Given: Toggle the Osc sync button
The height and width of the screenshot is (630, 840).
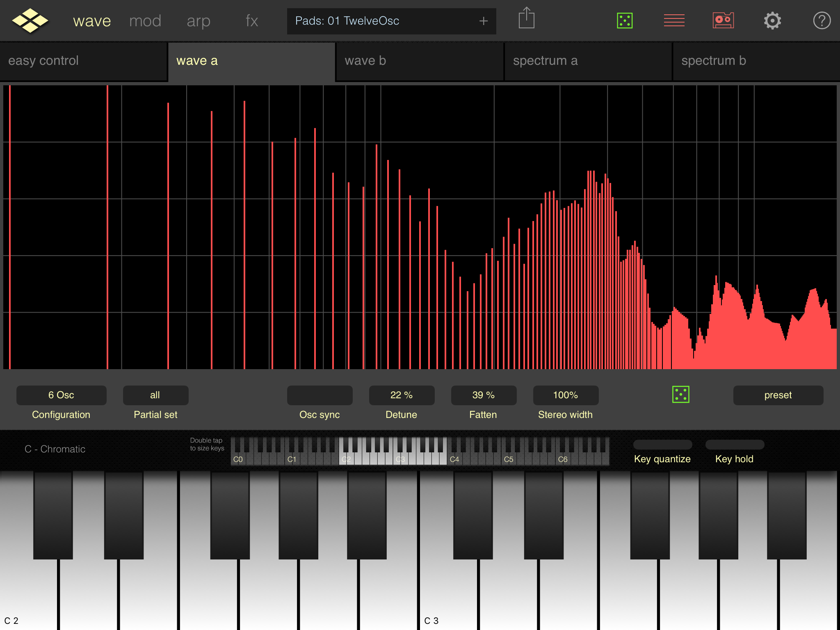Looking at the screenshot, I should [320, 395].
